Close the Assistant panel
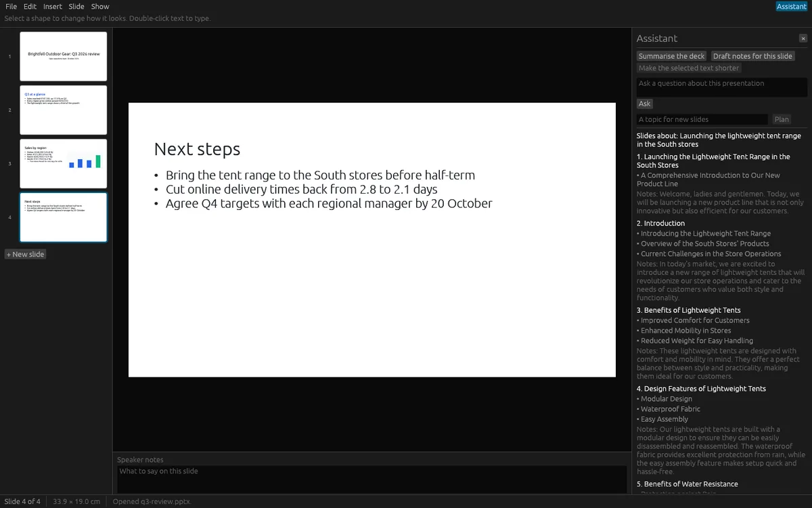The image size is (812, 508). pos(803,39)
